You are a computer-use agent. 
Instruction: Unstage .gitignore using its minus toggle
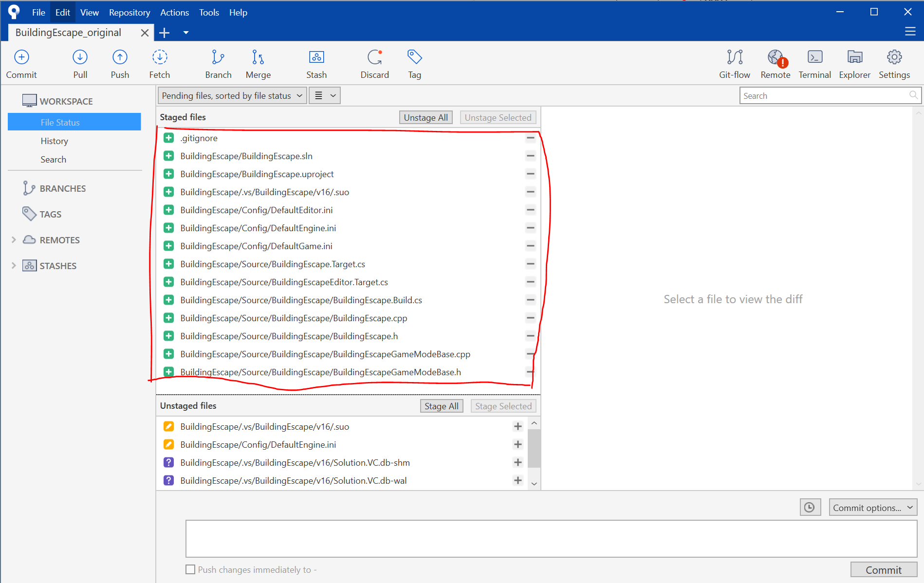531,138
